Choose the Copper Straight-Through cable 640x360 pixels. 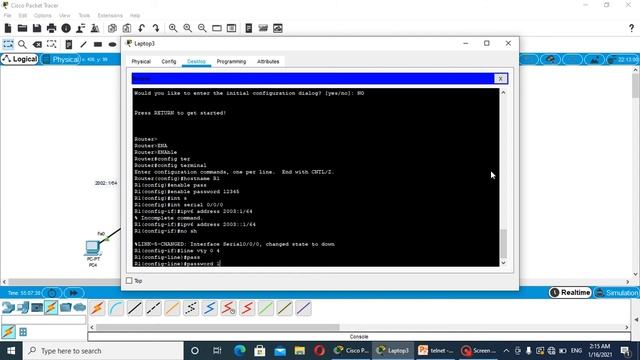pyautogui.click(x=135, y=308)
